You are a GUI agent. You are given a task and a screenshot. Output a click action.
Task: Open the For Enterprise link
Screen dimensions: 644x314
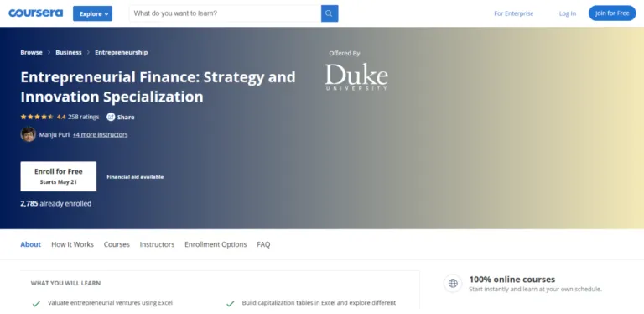pyautogui.click(x=513, y=13)
